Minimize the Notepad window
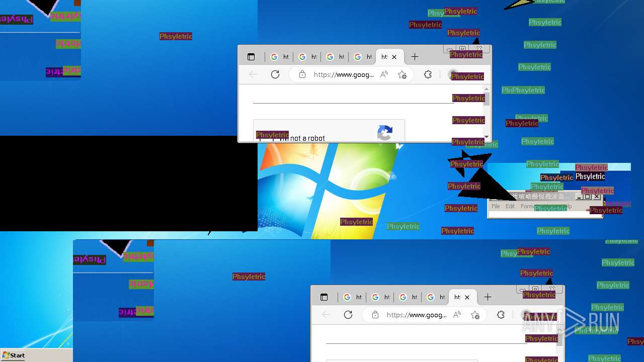The width and height of the screenshot is (644, 362). click(x=579, y=197)
